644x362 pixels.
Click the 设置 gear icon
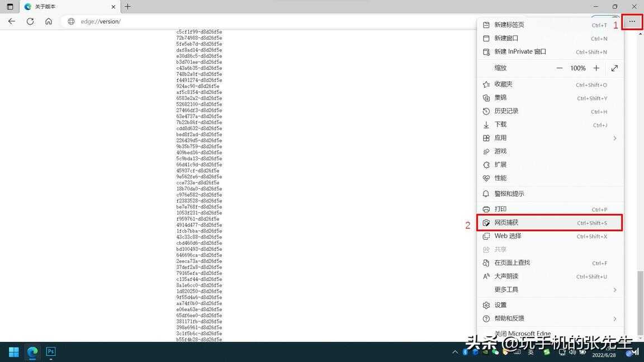point(486,306)
